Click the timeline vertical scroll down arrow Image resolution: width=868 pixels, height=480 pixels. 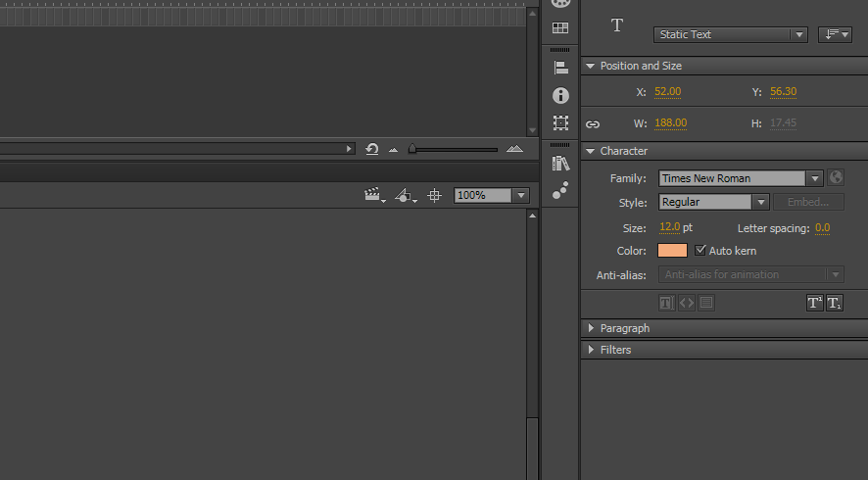[533, 130]
